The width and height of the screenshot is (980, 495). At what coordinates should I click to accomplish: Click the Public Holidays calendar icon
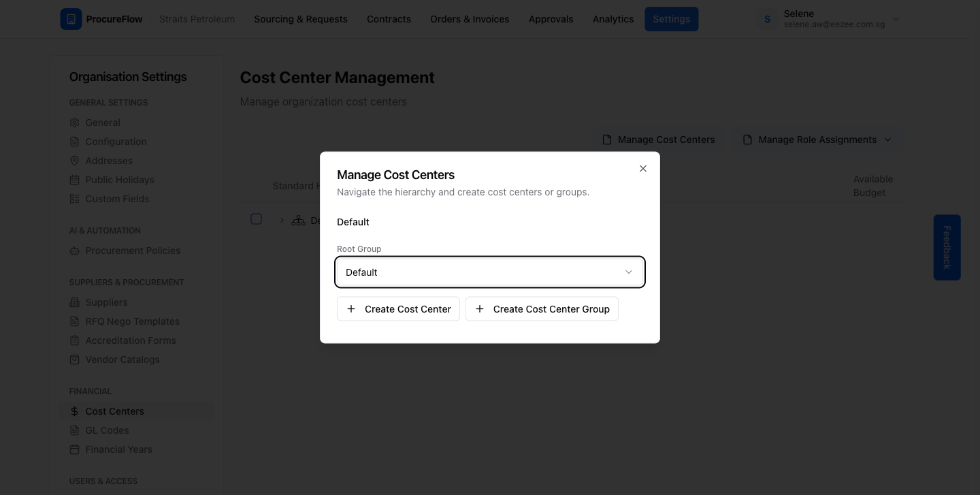coord(75,180)
